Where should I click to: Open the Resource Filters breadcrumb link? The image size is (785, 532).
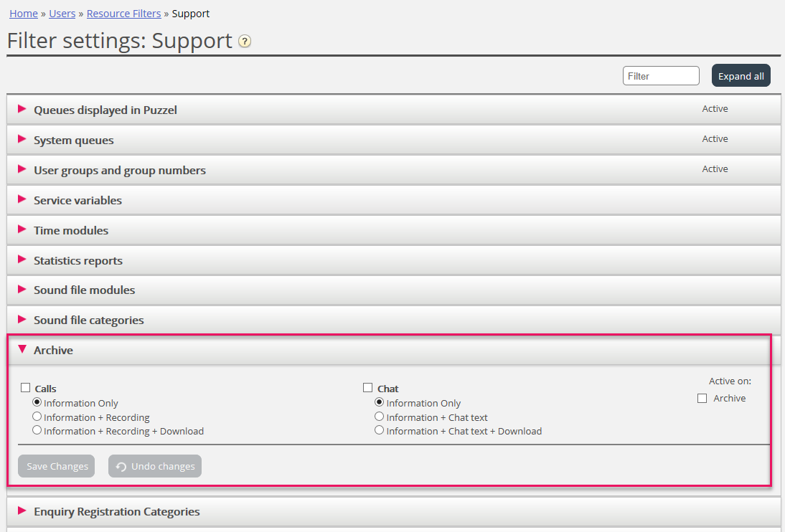point(123,14)
